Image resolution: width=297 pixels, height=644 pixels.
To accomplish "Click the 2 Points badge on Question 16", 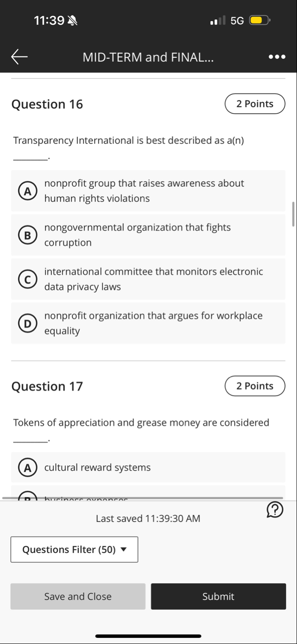I will click(x=255, y=103).
